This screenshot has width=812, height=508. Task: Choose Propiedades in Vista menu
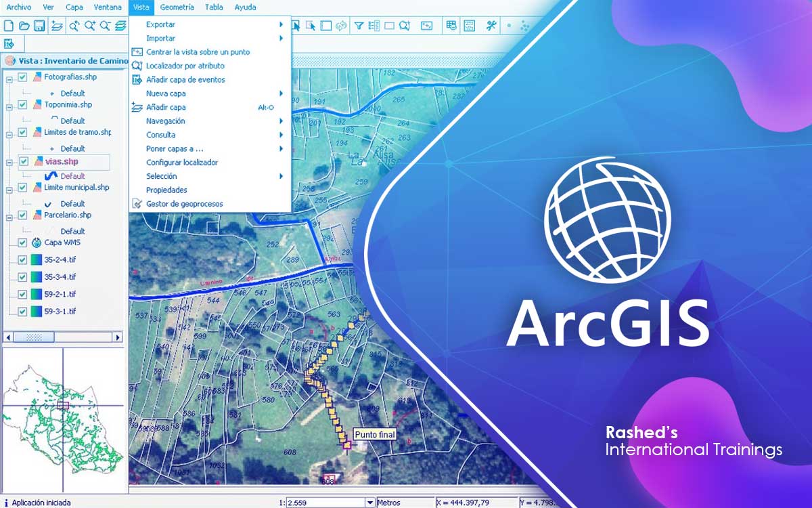pos(210,190)
